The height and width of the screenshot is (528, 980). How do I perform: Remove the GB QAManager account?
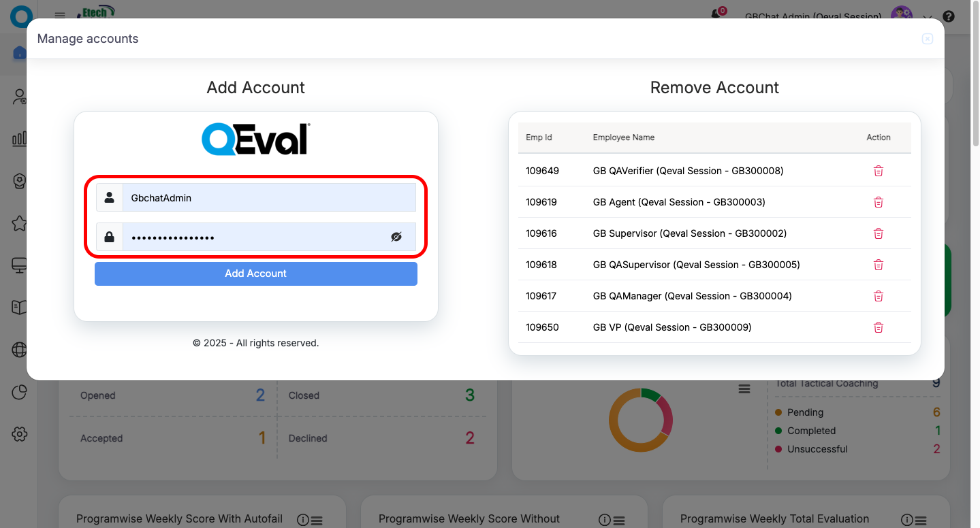point(878,296)
